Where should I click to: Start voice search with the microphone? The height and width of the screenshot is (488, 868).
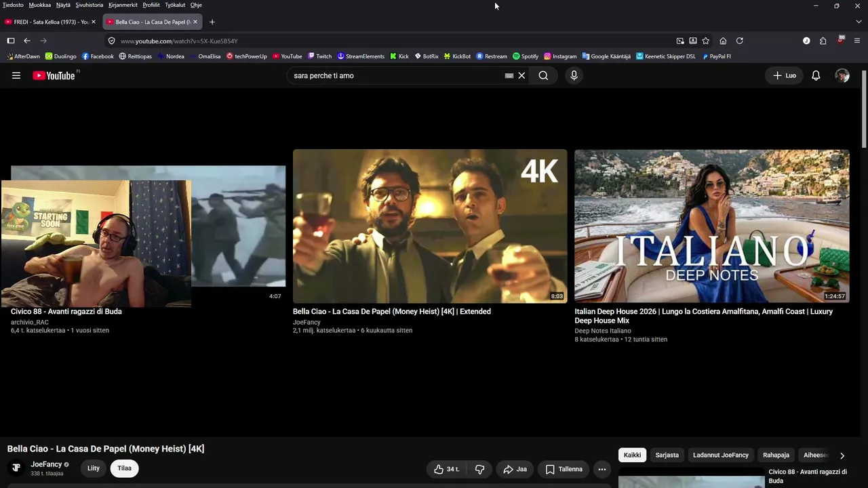coord(574,76)
